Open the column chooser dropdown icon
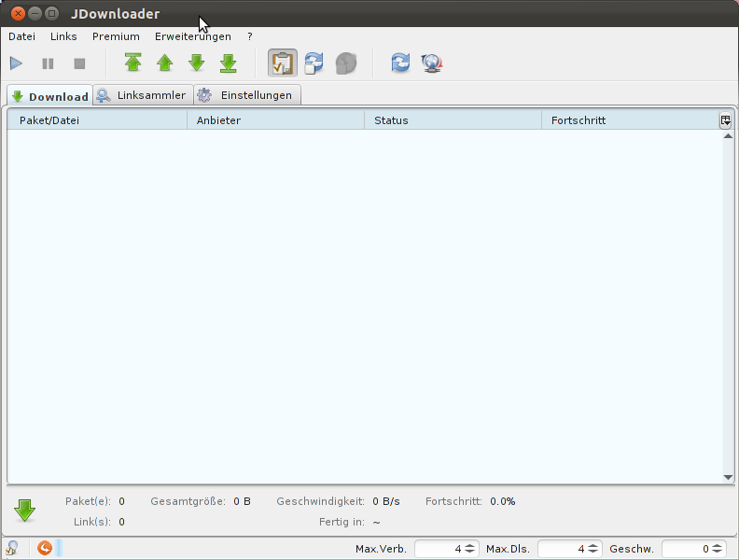This screenshot has height=560, width=739. [725, 120]
